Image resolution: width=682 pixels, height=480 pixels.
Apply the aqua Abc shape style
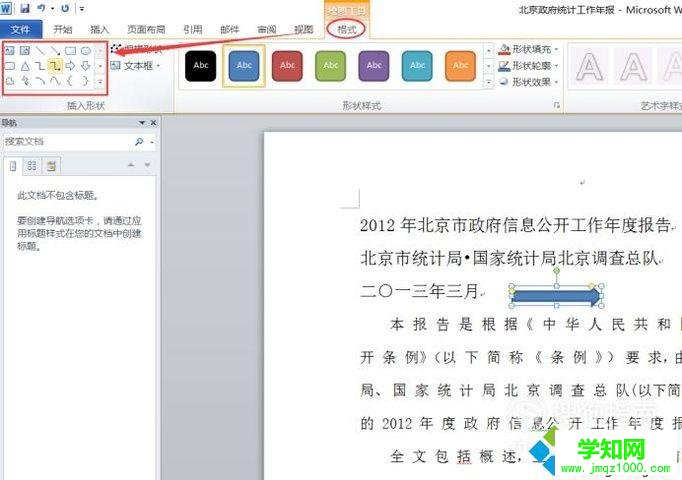(417, 66)
